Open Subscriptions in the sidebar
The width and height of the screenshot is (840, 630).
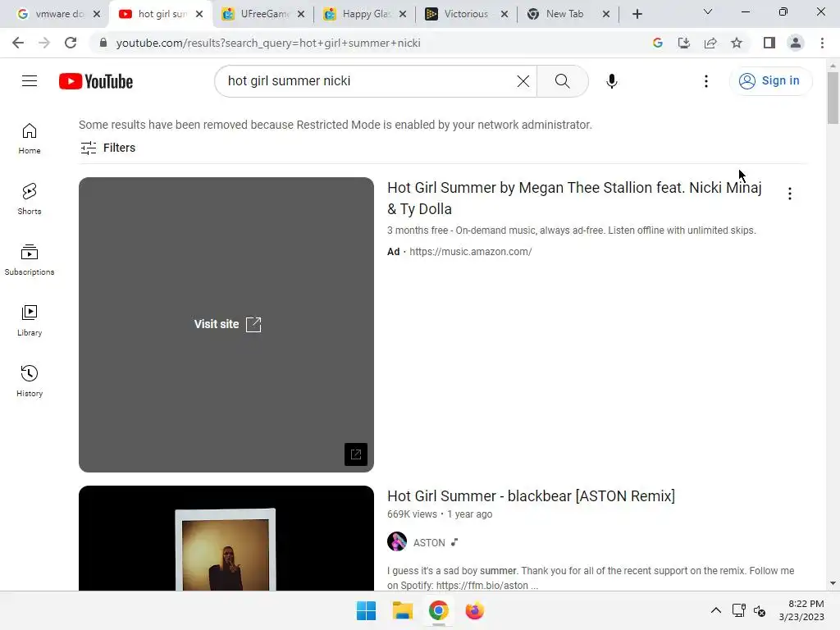click(x=30, y=260)
